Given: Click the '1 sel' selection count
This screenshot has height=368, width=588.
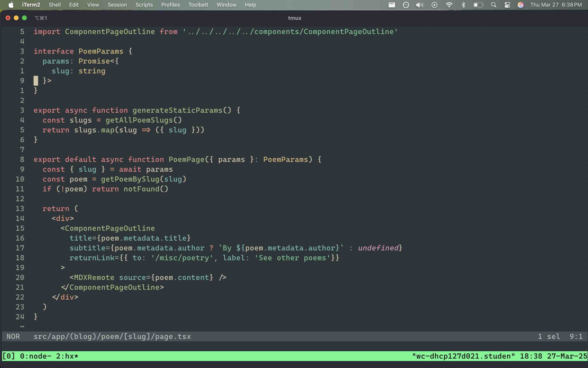Looking at the screenshot, I should [549, 336].
